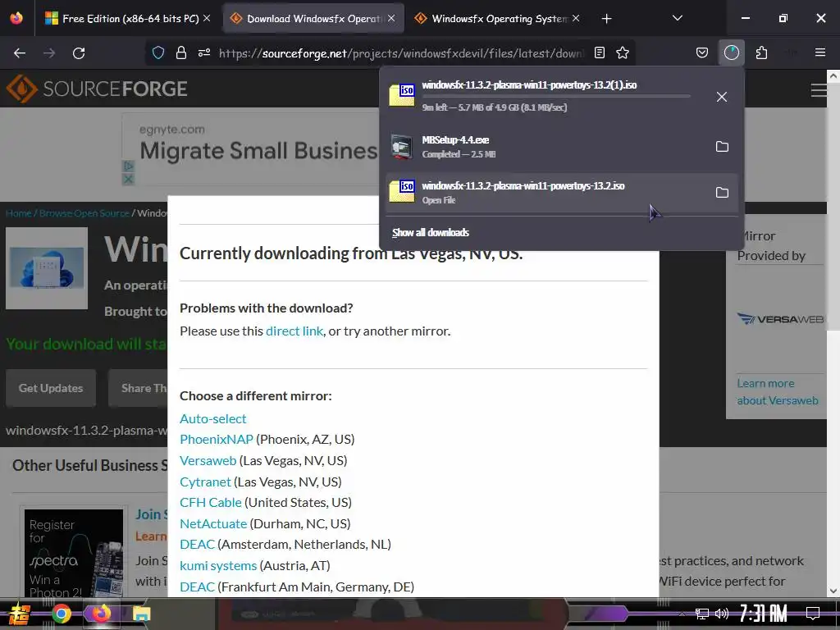Open tracking protection shield icon
This screenshot has height=630, width=840.
click(x=158, y=52)
